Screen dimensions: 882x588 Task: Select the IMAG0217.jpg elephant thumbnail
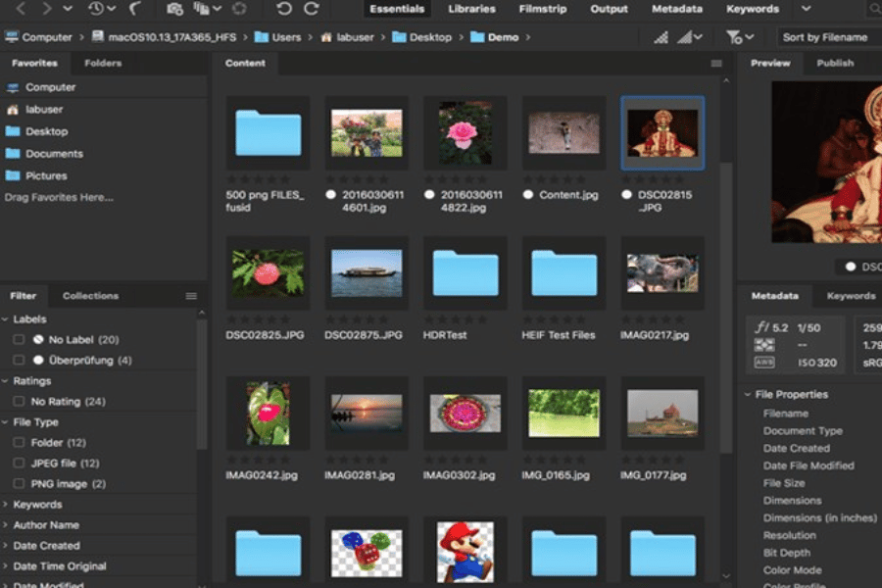662,273
